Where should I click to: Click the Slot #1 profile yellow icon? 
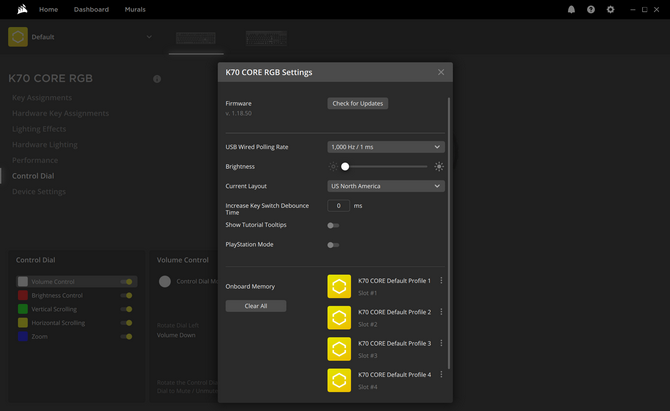coord(339,286)
